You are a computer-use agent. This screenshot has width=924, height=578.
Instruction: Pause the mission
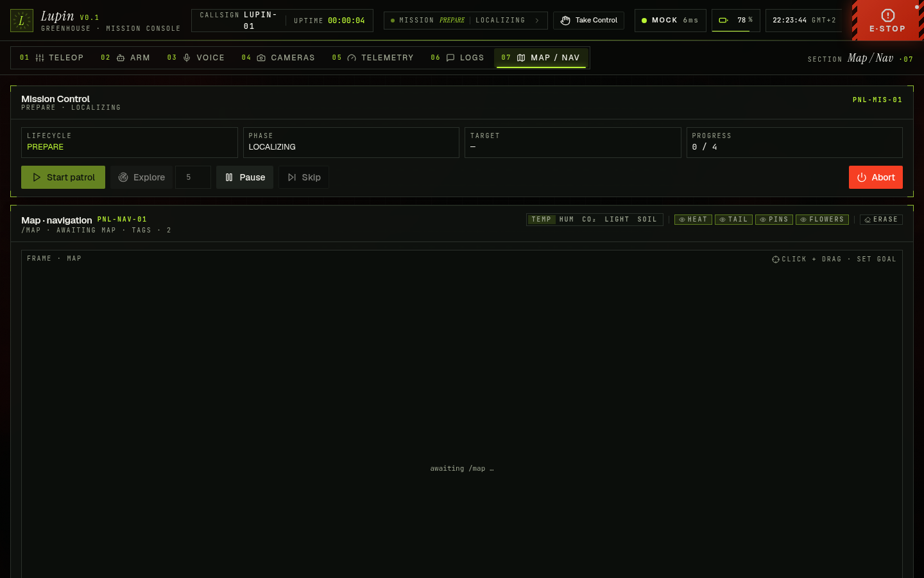244,177
